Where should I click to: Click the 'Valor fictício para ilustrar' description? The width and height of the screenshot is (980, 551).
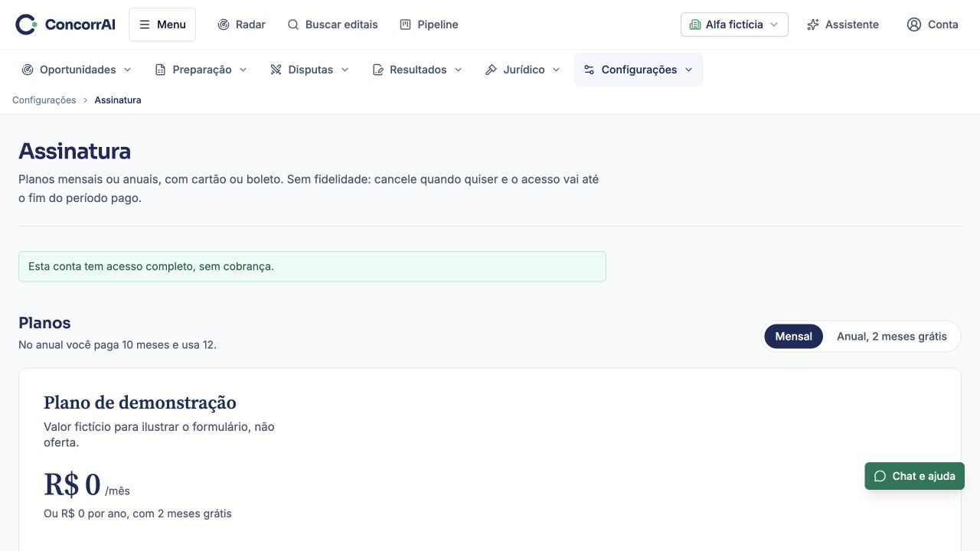[159, 435]
